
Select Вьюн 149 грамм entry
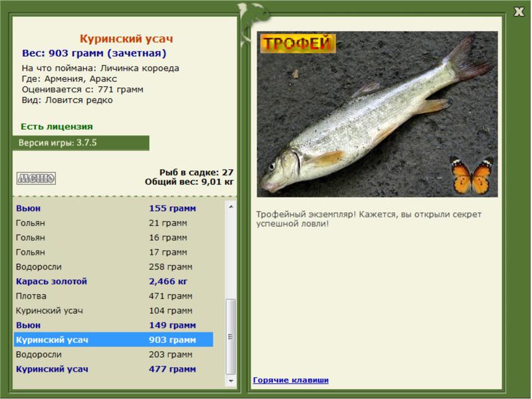[x=113, y=325]
